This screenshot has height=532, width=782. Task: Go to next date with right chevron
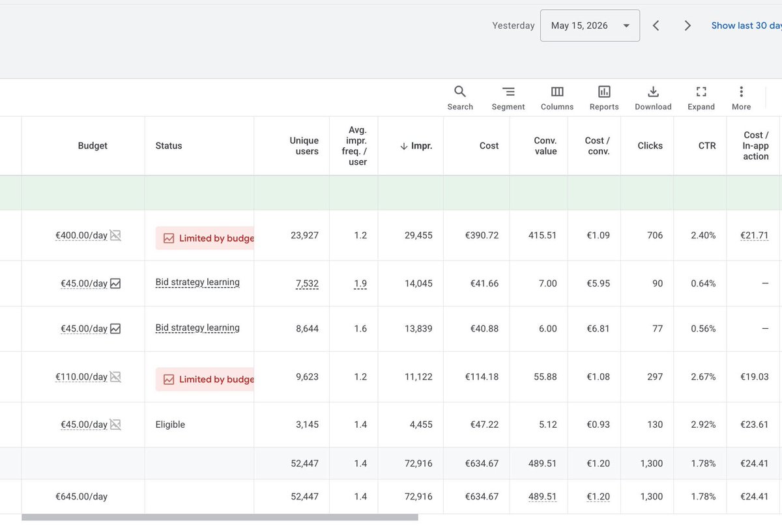[688, 25]
